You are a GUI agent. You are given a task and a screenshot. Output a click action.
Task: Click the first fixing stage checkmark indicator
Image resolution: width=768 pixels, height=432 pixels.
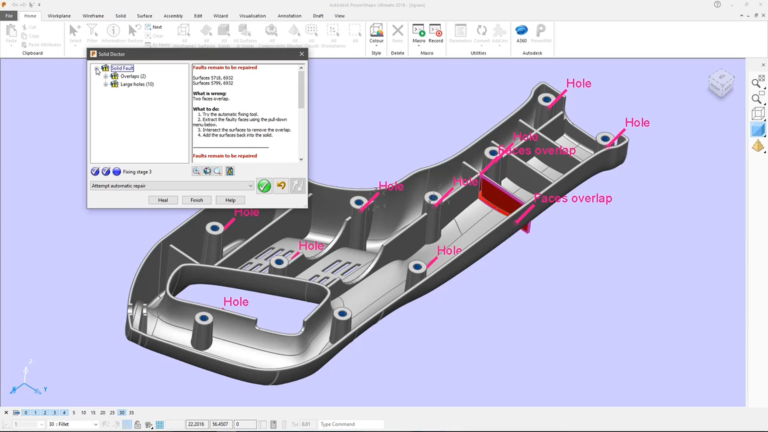pos(95,171)
